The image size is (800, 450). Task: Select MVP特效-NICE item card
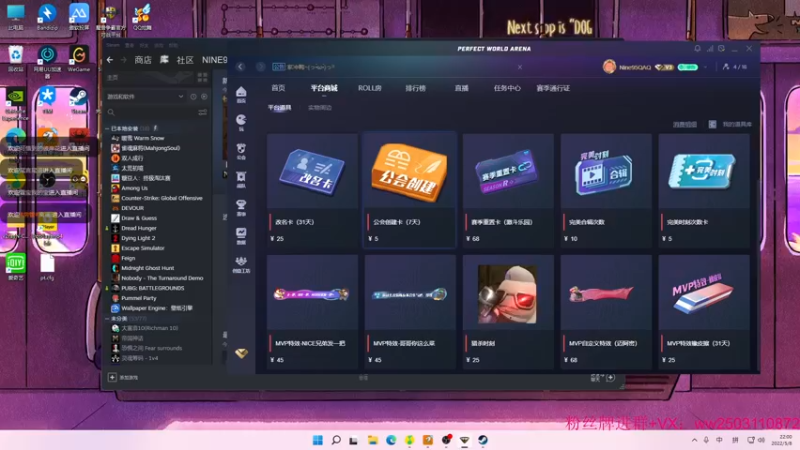point(312,311)
